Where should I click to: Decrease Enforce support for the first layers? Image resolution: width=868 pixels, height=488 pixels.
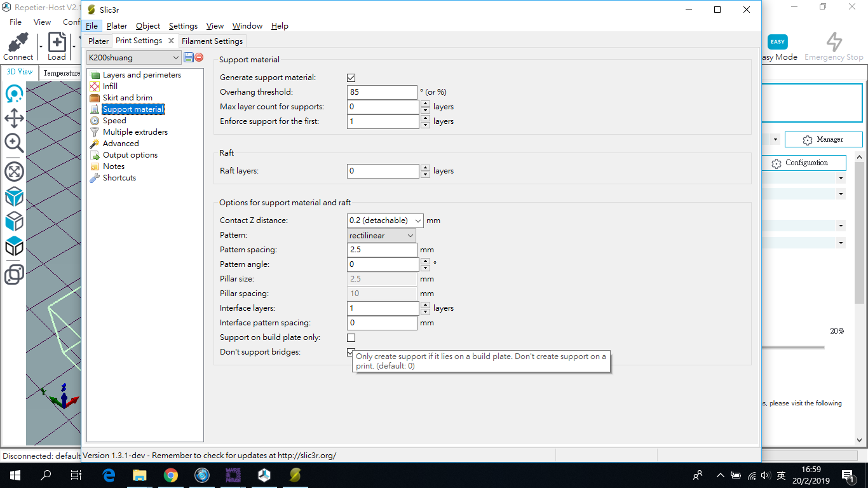pos(425,125)
